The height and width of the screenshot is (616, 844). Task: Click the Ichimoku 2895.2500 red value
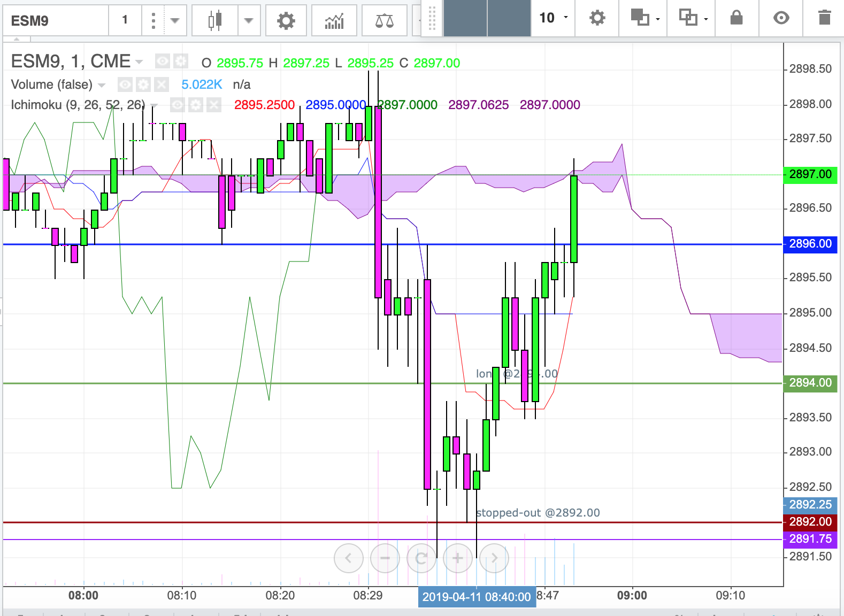tap(264, 105)
